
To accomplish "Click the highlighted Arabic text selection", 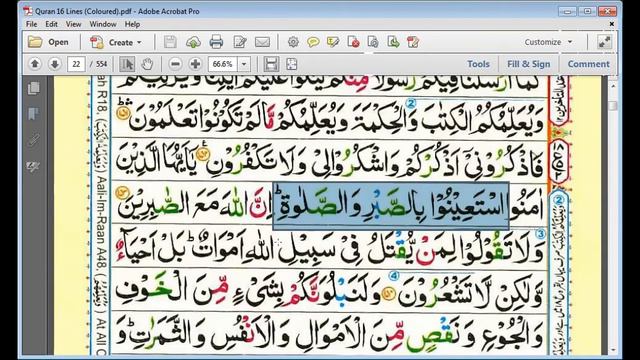I will tap(391, 206).
